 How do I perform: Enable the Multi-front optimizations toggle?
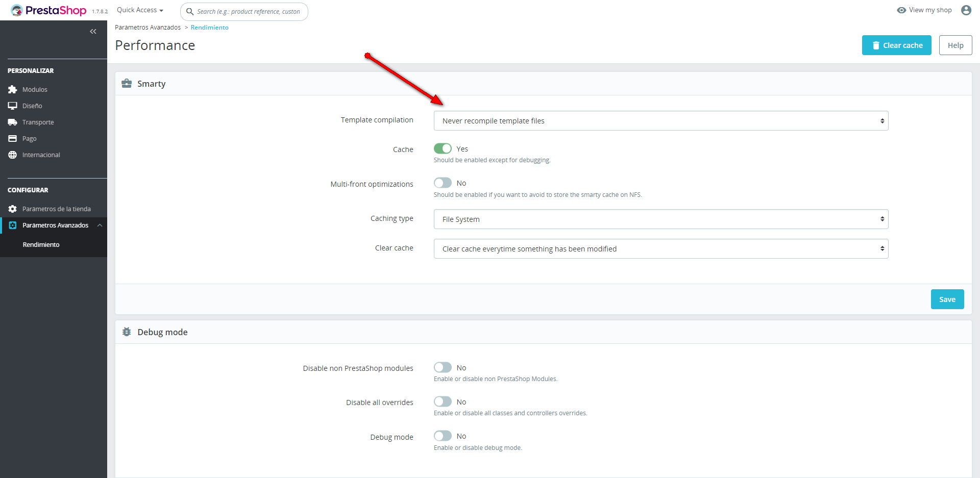pyautogui.click(x=443, y=183)
